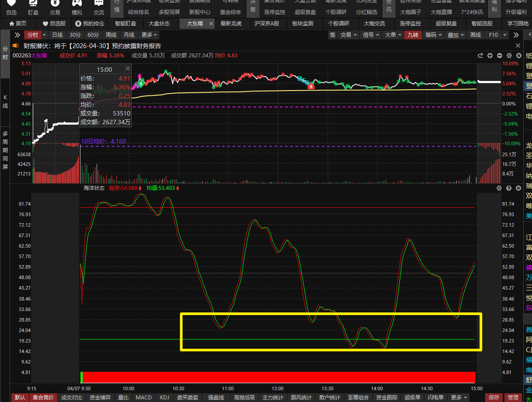Viewport: 532px width, 402px height.
Task: Select the MACD indicator tab
Action: [x=143, y=398]
